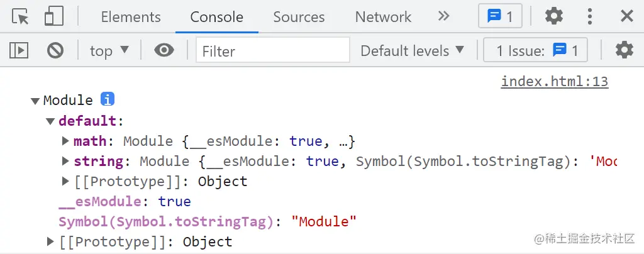
Task: Open the three-dot customize DevTools menu
Action: pyautogui.click(x=590, y=16)
